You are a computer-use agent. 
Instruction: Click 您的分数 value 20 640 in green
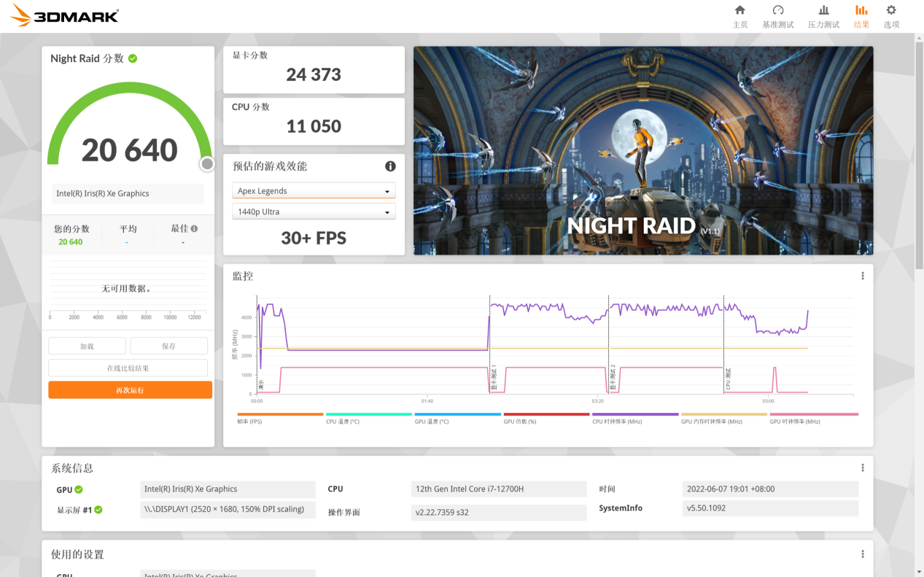(71, 242)
